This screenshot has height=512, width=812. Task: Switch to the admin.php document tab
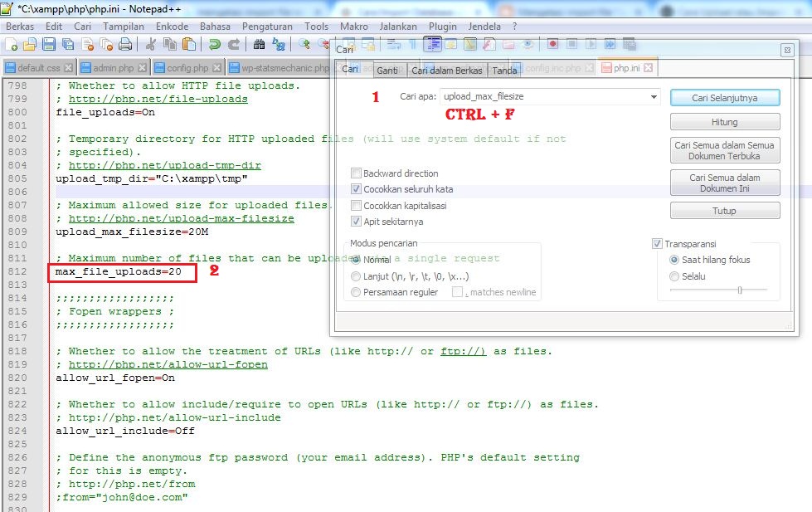click(114, 68)
